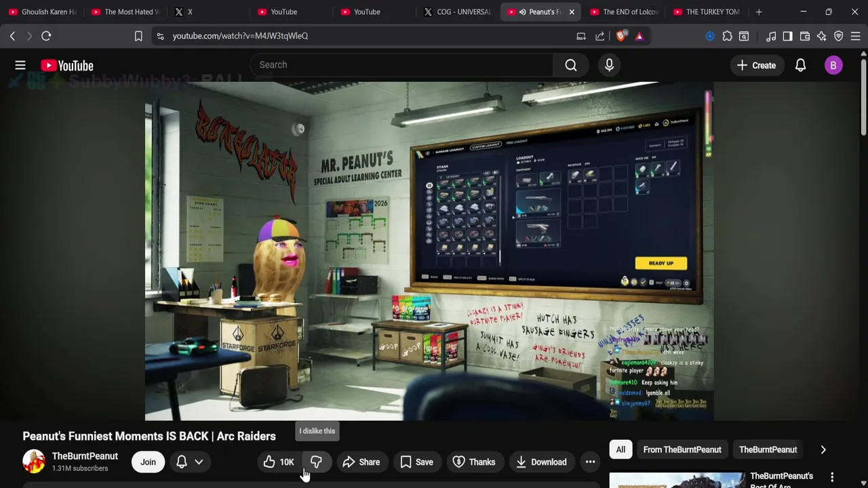868x488 pixels.
Task: Open the browser main menu
Action: [856, 36]
